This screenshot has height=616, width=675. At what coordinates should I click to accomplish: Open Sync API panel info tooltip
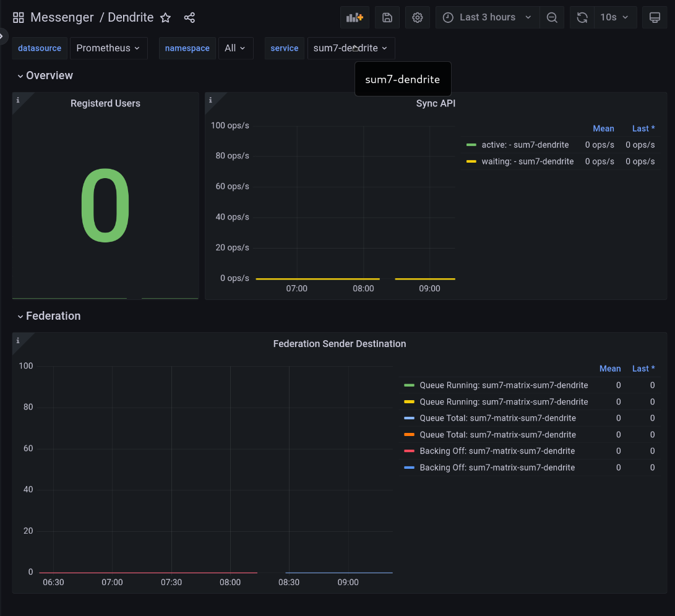click(x=209, y=99)
